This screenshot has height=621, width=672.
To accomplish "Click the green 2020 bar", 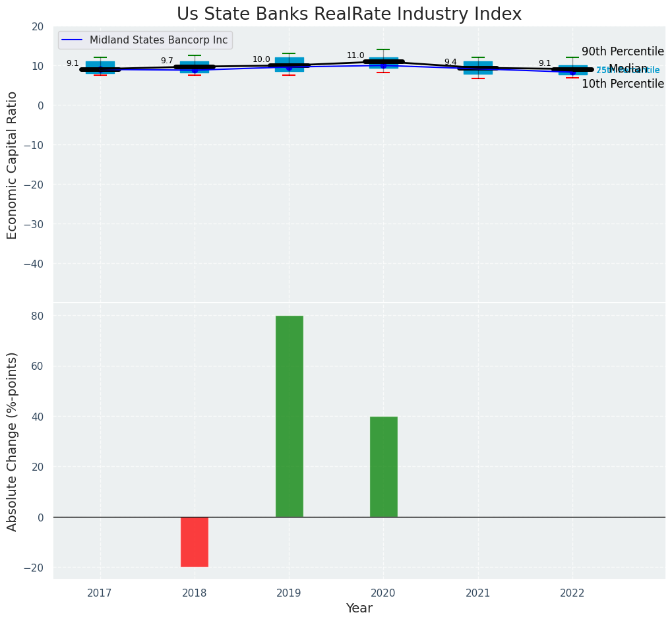I will click(x=384, y=467).
